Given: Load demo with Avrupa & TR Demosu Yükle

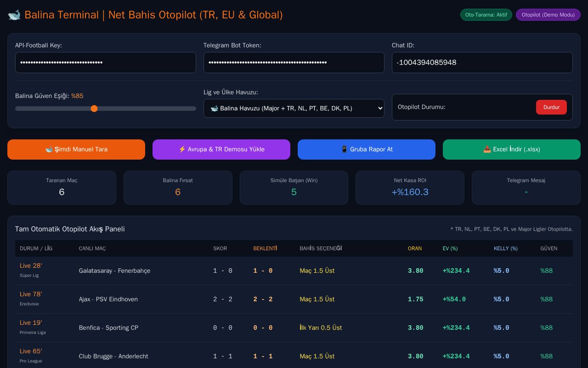Looking at the screenshot, I should 221,149.
